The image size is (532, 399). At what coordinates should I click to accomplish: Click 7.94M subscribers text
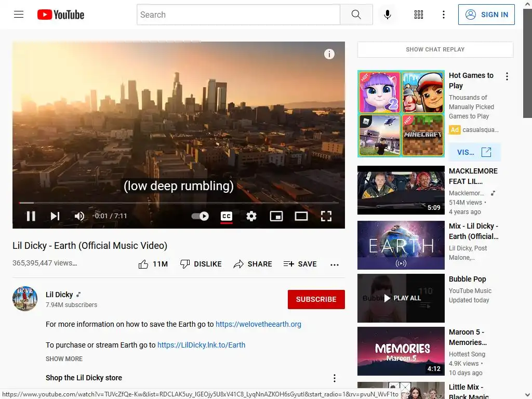(x=71, y=304)
